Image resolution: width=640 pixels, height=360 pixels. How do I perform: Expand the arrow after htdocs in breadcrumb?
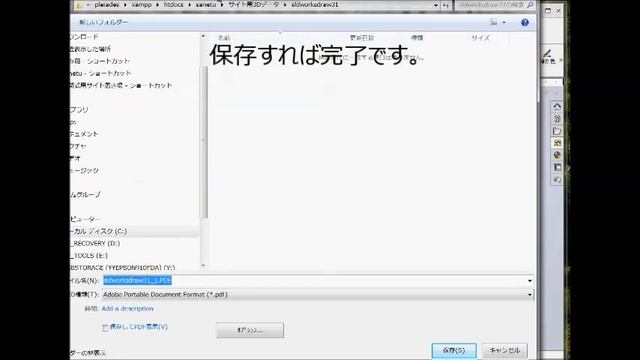point(189,5)
